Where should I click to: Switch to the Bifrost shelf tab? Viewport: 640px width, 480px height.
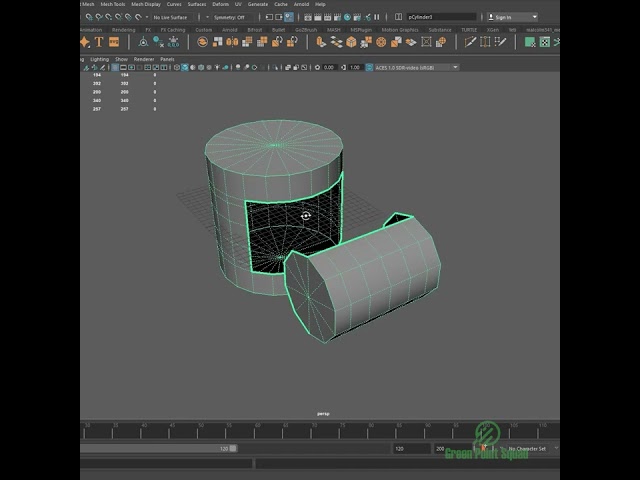[255, 30]
